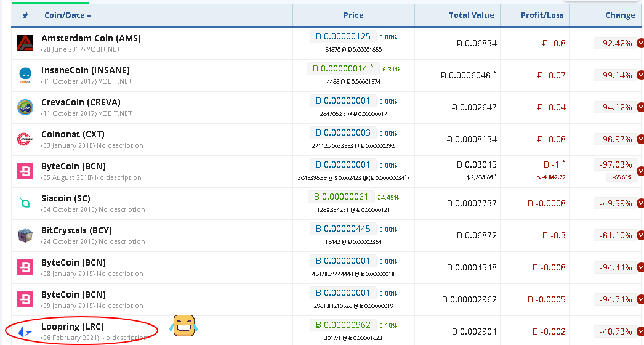Click the -49.59% change badge
The image size is (644, 345).
(x=615, y=203)
